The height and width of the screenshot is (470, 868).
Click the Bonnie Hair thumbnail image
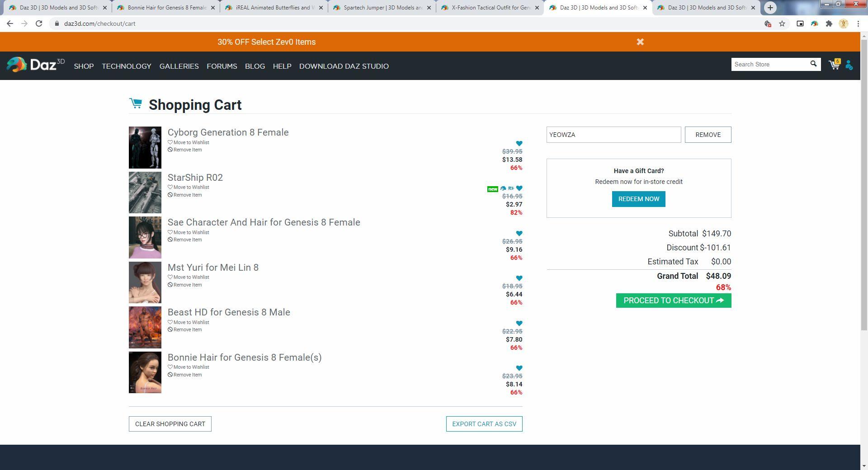[x=145, y=372]
